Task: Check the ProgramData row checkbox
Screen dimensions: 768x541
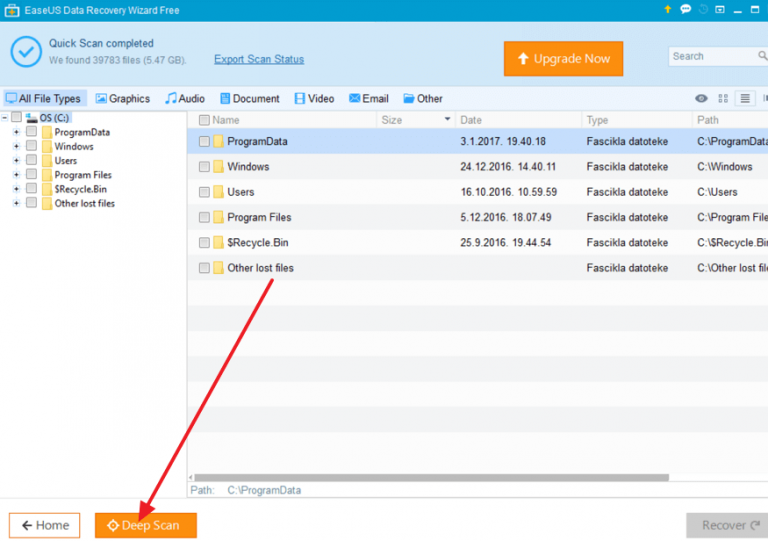Action: (204, 141)
